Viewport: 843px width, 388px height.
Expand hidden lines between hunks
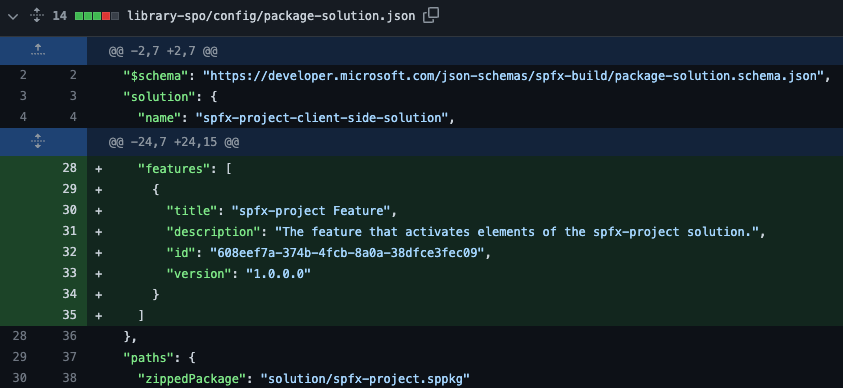point(37,142)
